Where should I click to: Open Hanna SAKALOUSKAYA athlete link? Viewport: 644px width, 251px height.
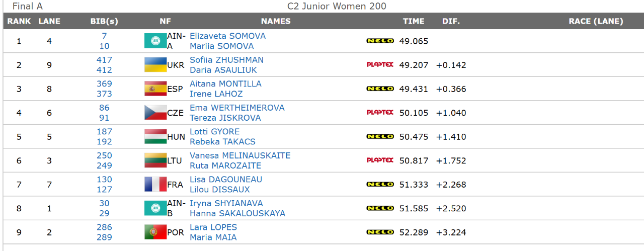pos(237,213)
